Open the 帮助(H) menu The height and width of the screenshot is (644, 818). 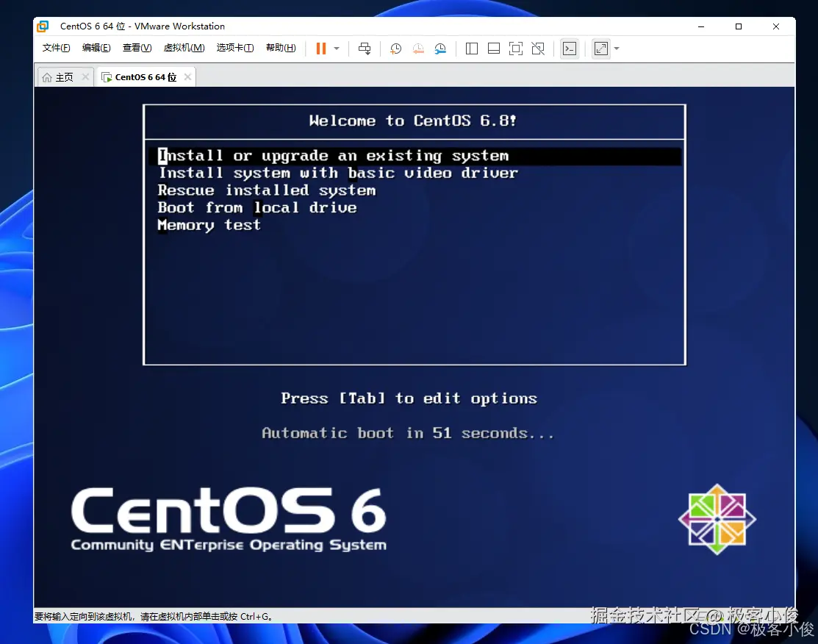[x=281, y=48]
